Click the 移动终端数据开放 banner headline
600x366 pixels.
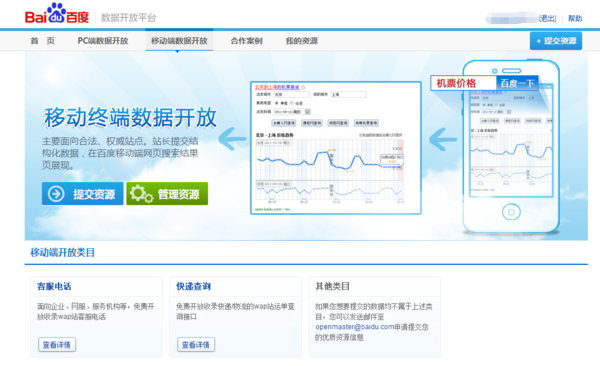point(130,118)
